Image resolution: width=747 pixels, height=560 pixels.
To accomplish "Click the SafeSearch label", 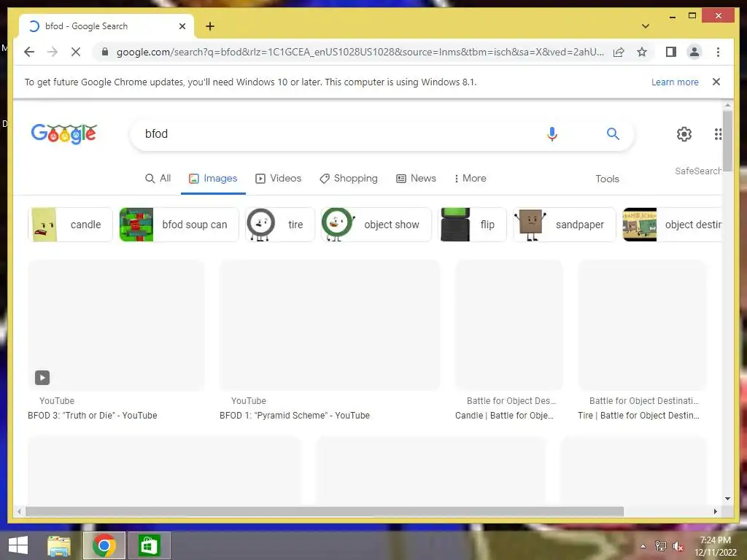I will pos(698,171).
